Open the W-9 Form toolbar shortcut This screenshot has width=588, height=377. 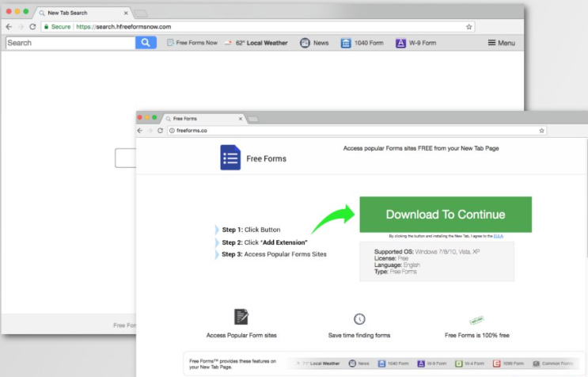click(x=416, y=43)
